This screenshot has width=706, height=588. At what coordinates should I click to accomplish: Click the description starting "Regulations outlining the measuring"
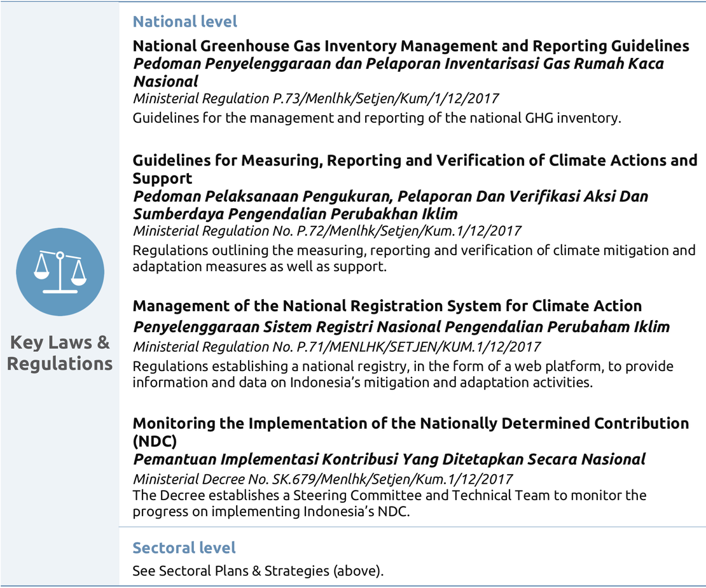(x=414, y=258)
